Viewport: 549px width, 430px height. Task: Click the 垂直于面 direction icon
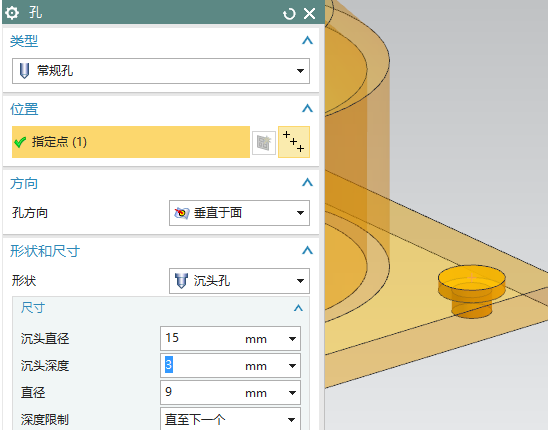tap(182, 213)
